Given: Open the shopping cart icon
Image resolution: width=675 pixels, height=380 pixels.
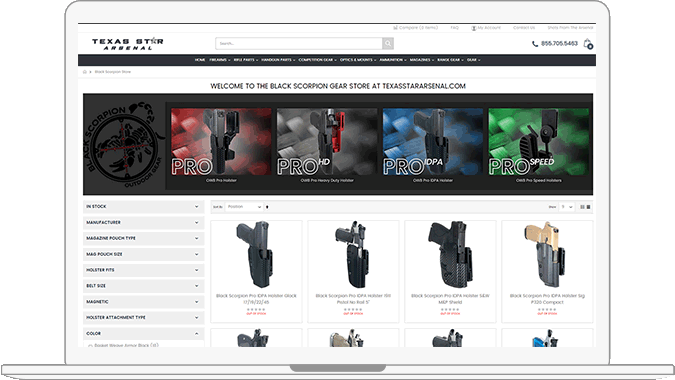Looking at the screenshot, I should coord(588,44).
